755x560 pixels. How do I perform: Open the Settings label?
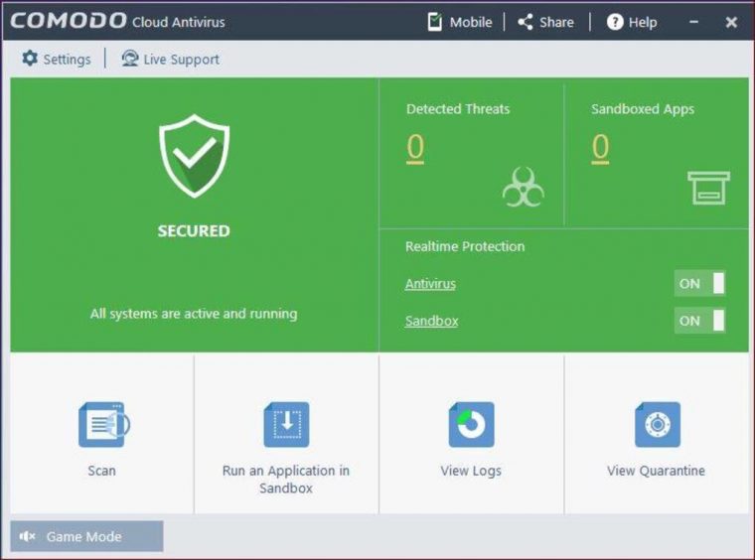(67, 60)
